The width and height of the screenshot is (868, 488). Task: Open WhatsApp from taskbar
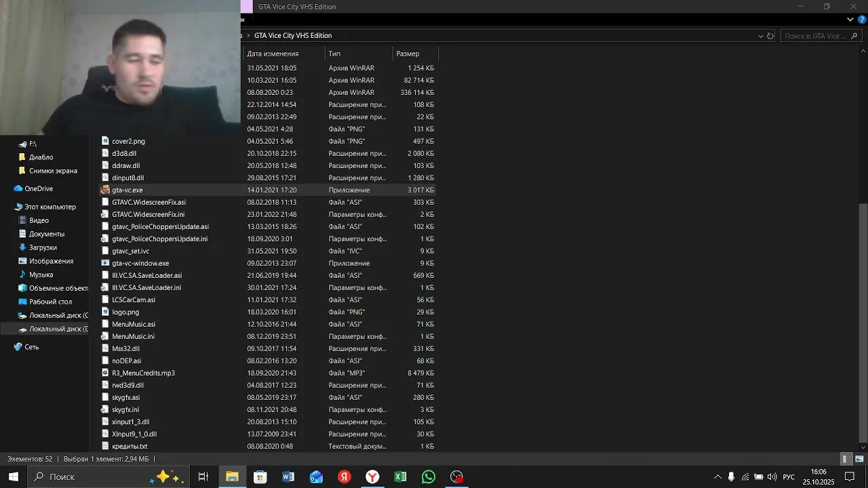(429, 476)
